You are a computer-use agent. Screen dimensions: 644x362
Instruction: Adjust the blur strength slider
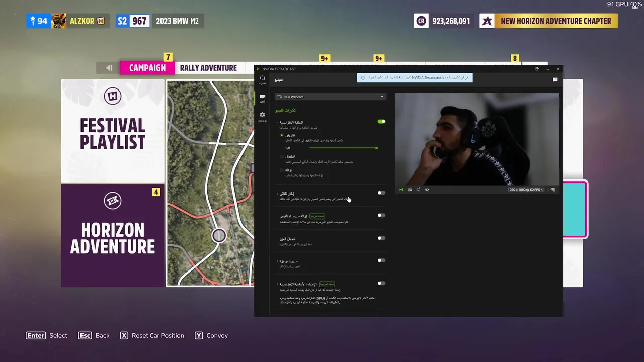point(343,148)
